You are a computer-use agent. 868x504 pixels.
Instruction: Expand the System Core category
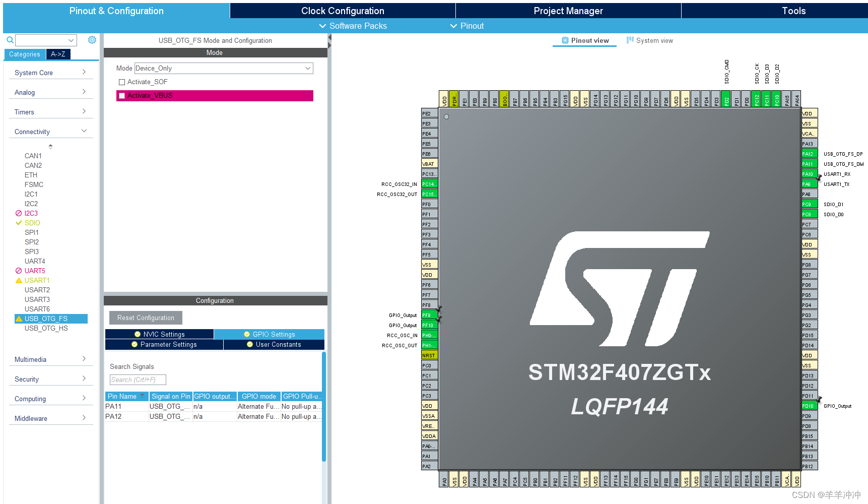[50, 73]
